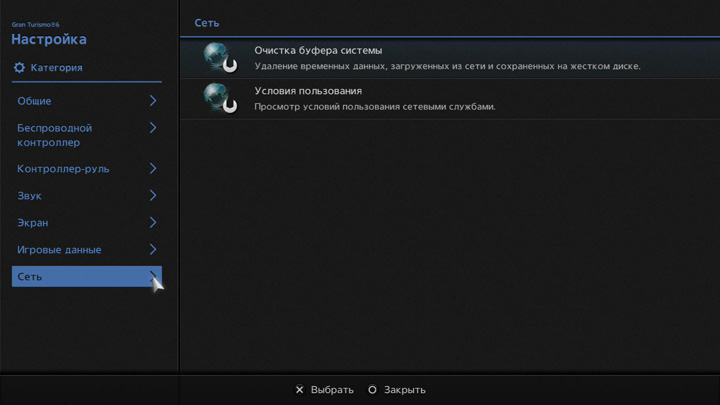Click the chevron on the Звук row
Viewport: 720px width, 405px height.
tap(153, 196)
